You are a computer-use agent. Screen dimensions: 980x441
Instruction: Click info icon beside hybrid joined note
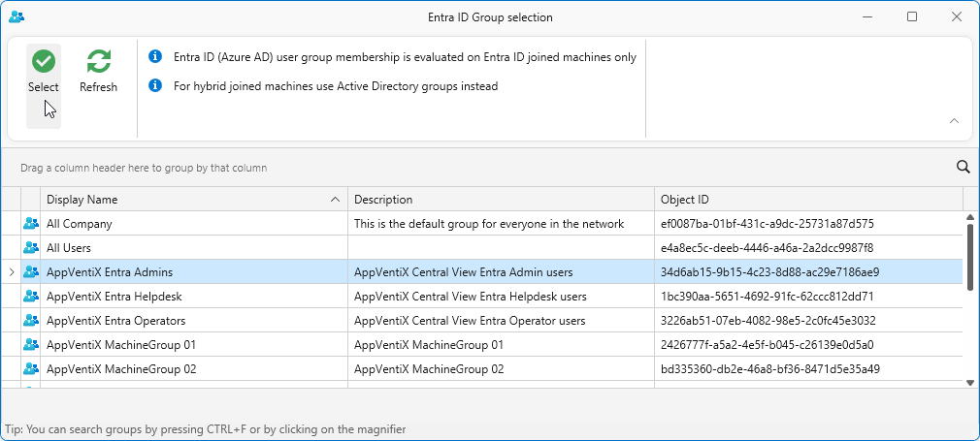(155, 85)
